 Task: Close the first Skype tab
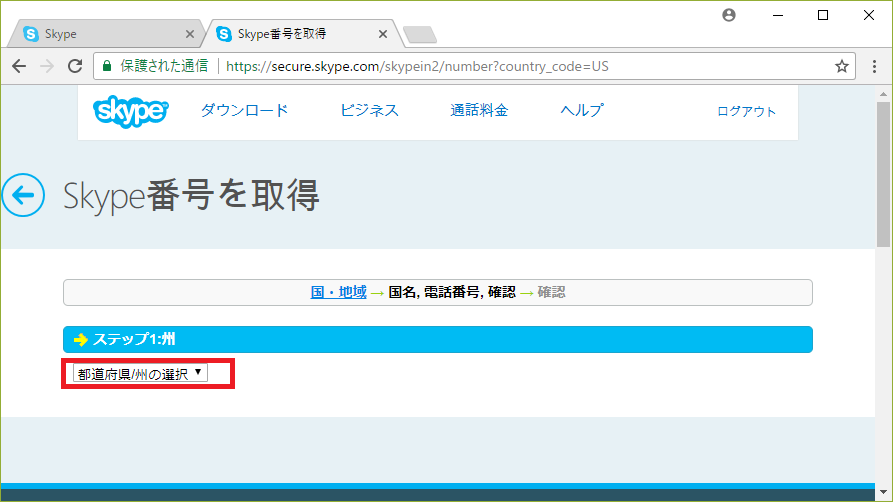(190, 34)
